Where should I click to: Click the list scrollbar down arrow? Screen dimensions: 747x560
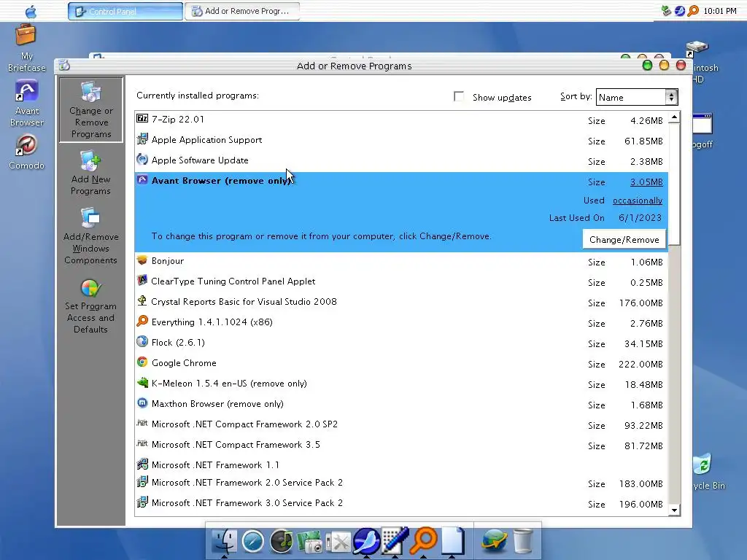click(674, 510)
